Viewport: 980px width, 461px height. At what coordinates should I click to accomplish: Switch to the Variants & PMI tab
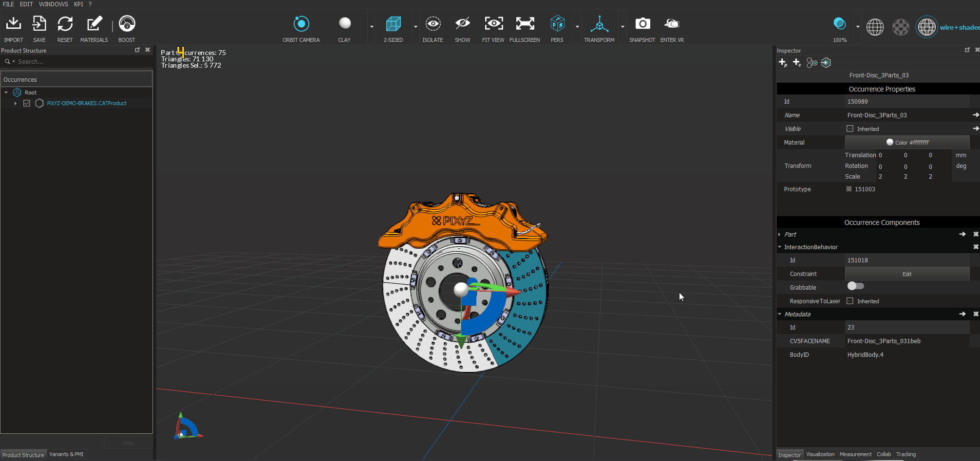point(66,454)
